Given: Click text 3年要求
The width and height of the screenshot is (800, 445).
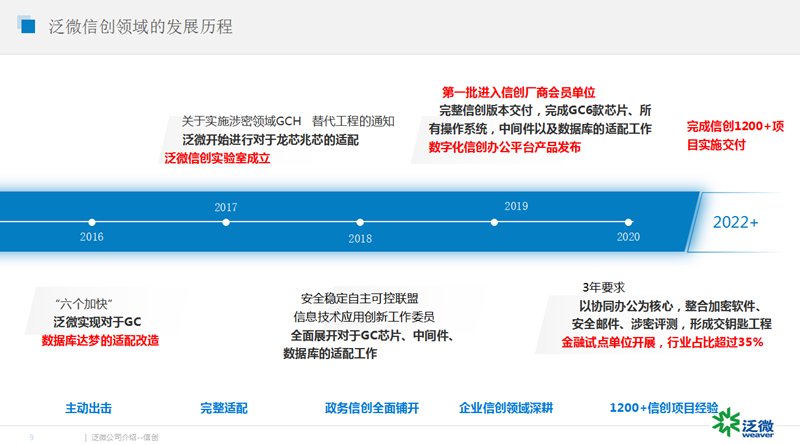Looking at the screenshot, I should 604,287.
